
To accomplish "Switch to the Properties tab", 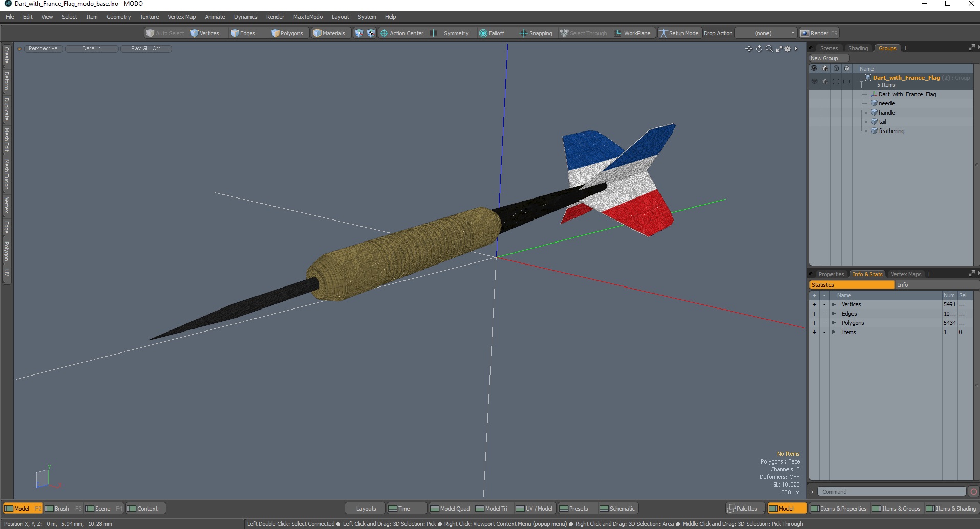I will pos(830,274).
